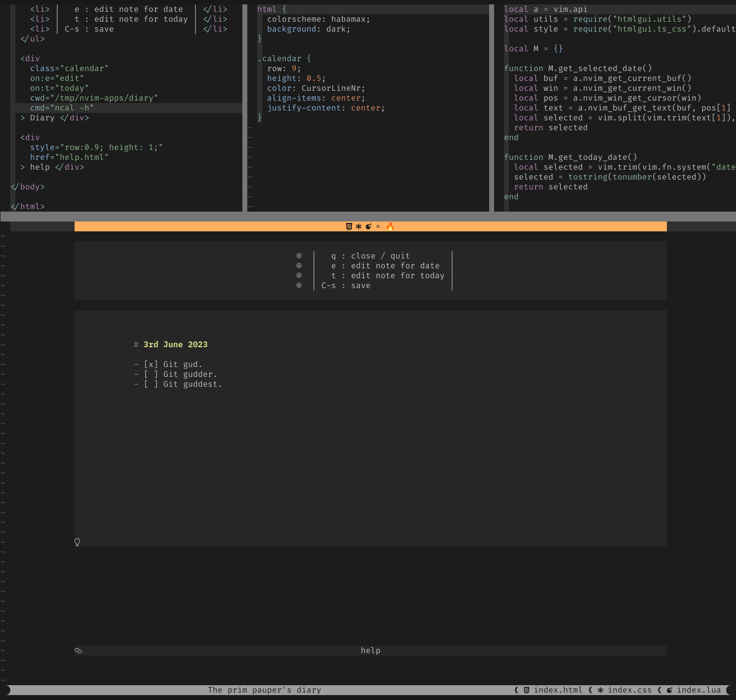
Task: Click the chain link icon left of help
Action: pyautogui.click(x=78, y=651)
